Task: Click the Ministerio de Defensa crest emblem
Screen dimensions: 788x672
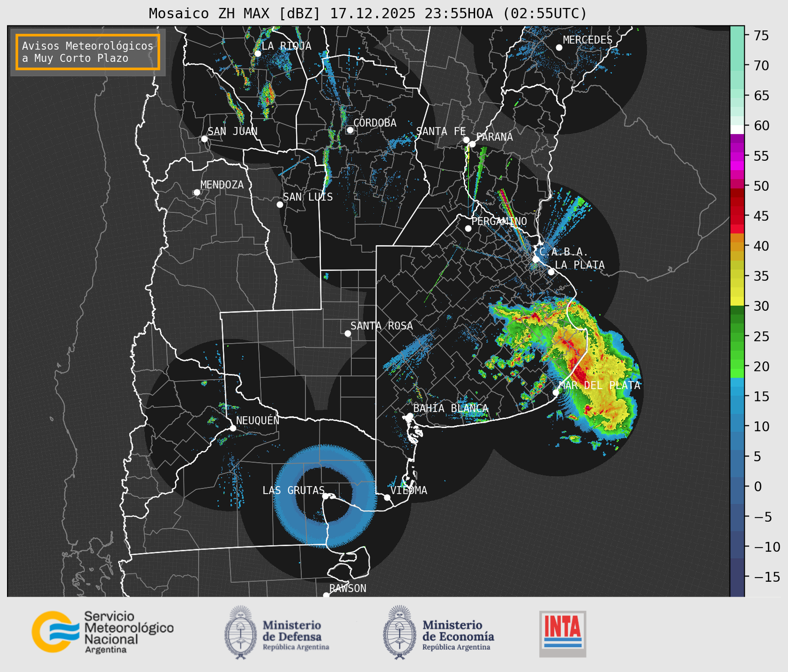Action: pos(241,632)
